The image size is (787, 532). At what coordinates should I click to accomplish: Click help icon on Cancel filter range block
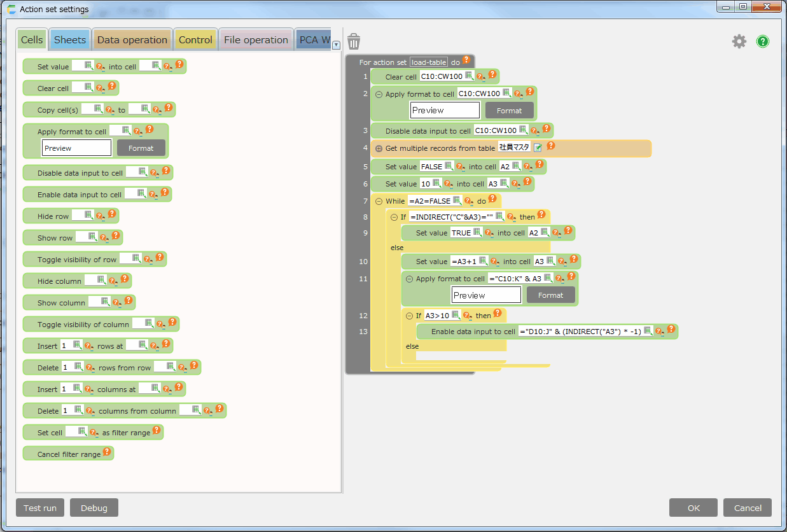(x=107, y=452)
